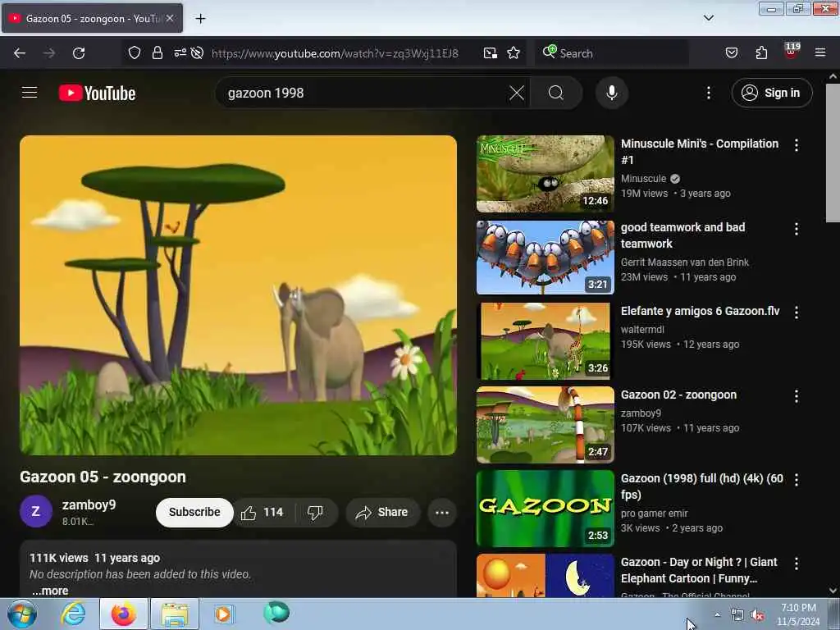
Task: Click the network tray icon
Action: tap(737, 615)
